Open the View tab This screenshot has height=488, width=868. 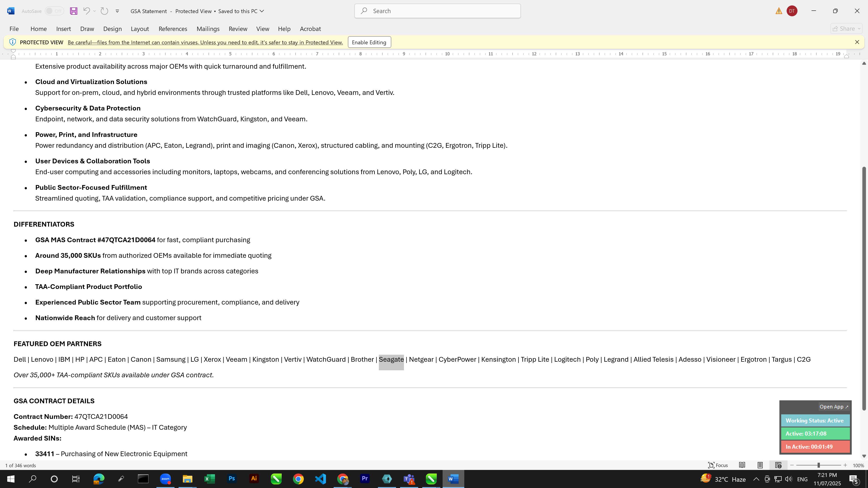(x=262, y=29)
